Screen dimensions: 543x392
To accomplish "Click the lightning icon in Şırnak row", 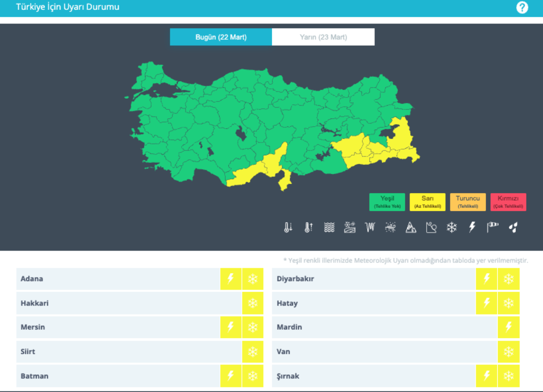I will 486,376.
